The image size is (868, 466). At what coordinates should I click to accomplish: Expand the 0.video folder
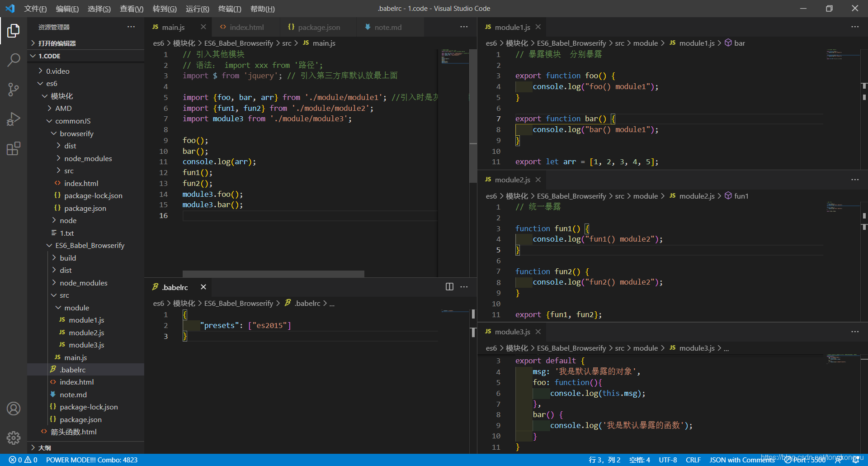(86, 71)
